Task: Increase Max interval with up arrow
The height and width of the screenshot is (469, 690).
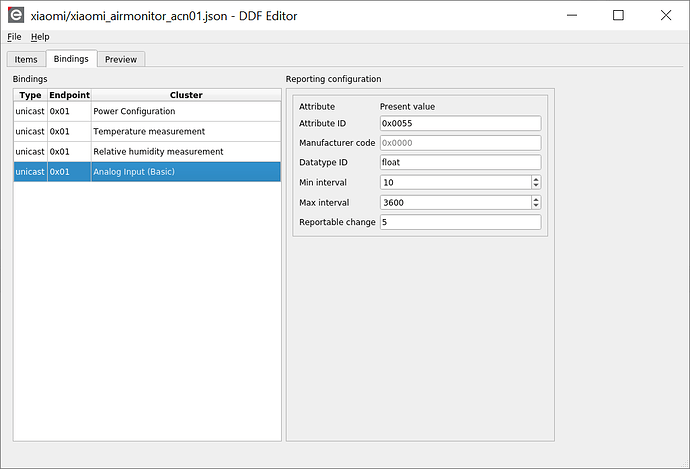Action: (x=536, y=199)
